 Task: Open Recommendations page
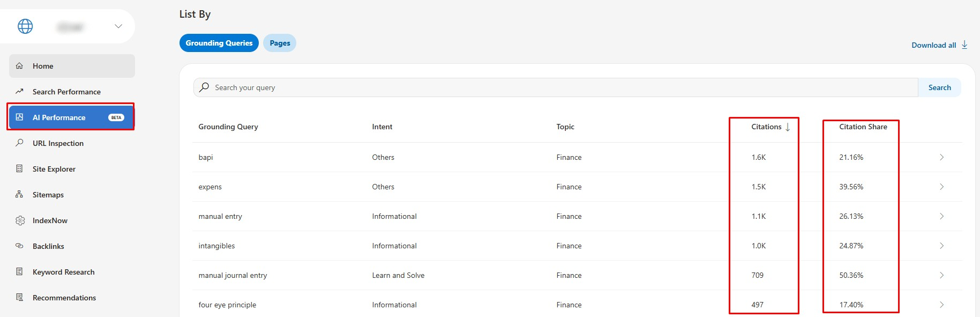click(x=72, y=298)
